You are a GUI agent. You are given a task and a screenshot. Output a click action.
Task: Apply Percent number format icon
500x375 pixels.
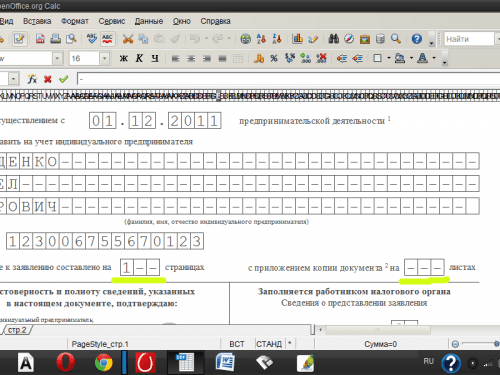[274, 59]
